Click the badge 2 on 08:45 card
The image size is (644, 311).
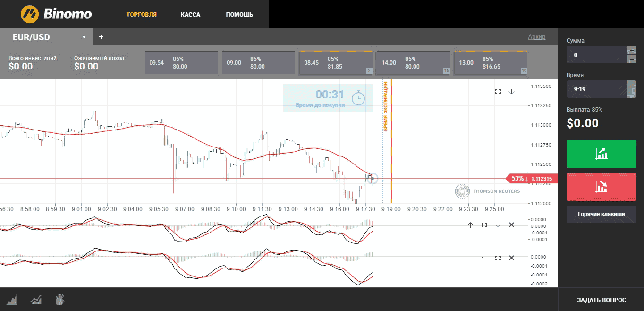pyautogui.click(x=369, y=71)
